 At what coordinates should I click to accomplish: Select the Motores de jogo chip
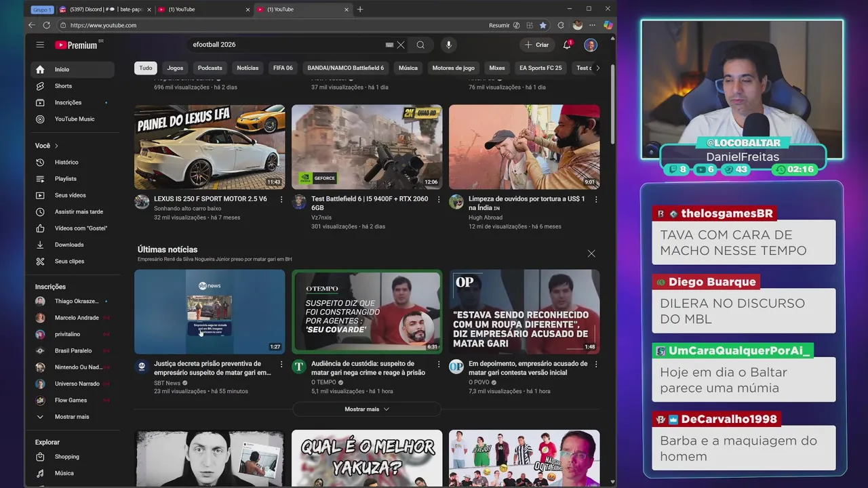454,68
